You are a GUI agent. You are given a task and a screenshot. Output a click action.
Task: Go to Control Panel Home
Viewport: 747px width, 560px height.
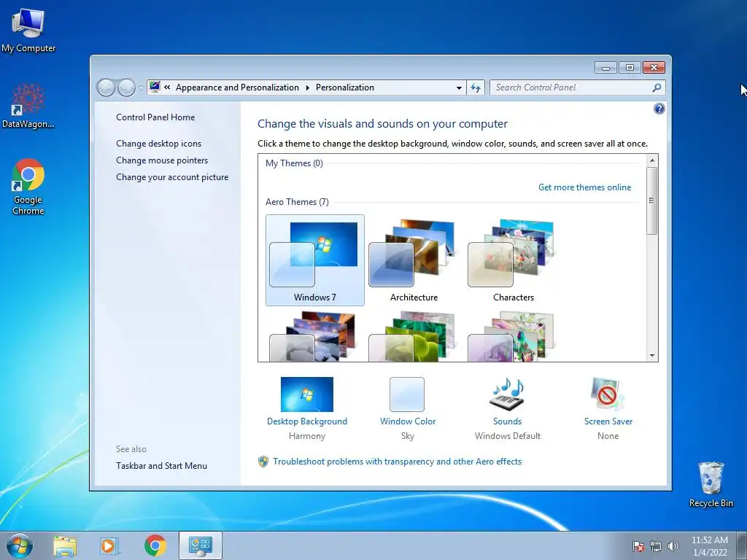[x=155, y=117]
